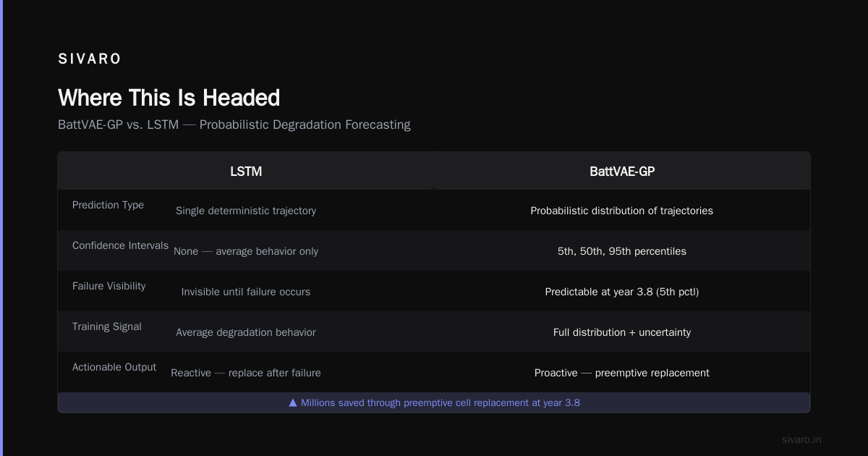Open the sivaro.in link
This screenshot has width=868, height=456.
pyautogui.click(x=801, y=439)
